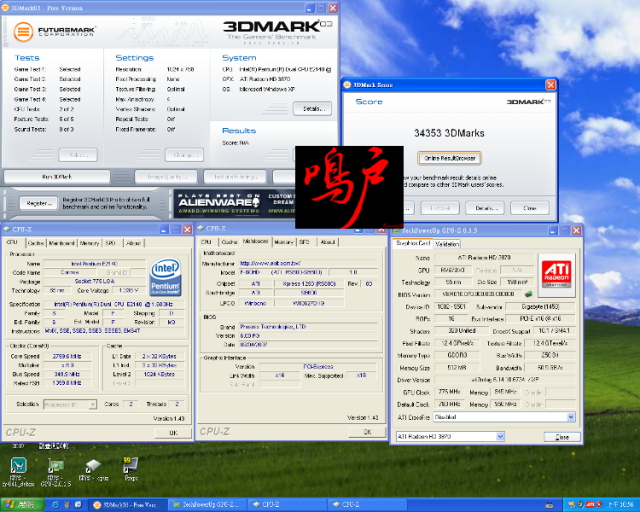Viewport: 640px width, 512px height.
Task: Click the orange Futuremark logo in 3DMark03
Action: 23,31
